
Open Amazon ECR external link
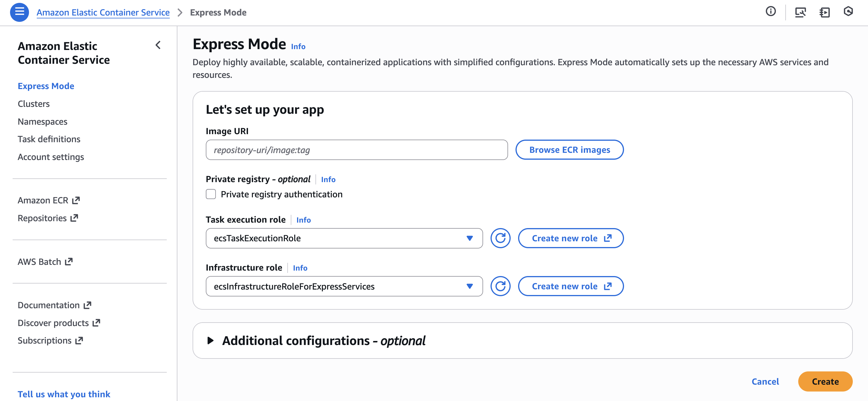49,200
